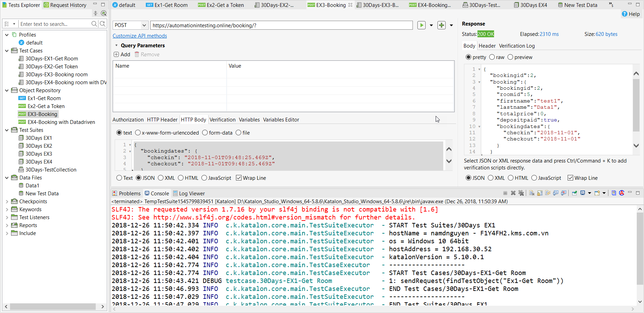Viewport: 644px width, 313px height.
Task: Toggle Wrap Line checkbox under HTTP Body
Action: coord(239,178)
